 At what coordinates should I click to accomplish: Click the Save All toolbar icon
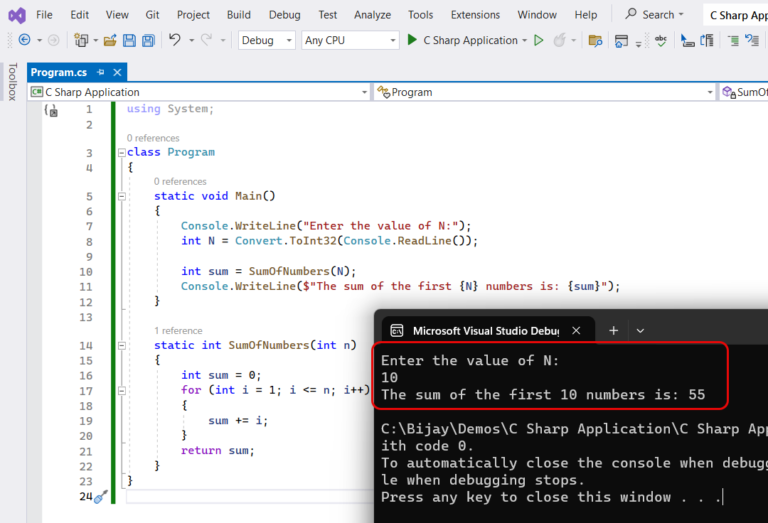tap(148, 40)
